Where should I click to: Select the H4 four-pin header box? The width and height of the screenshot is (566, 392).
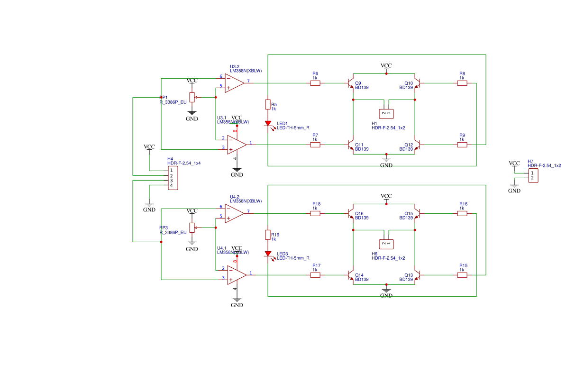[x=173, y=178]
